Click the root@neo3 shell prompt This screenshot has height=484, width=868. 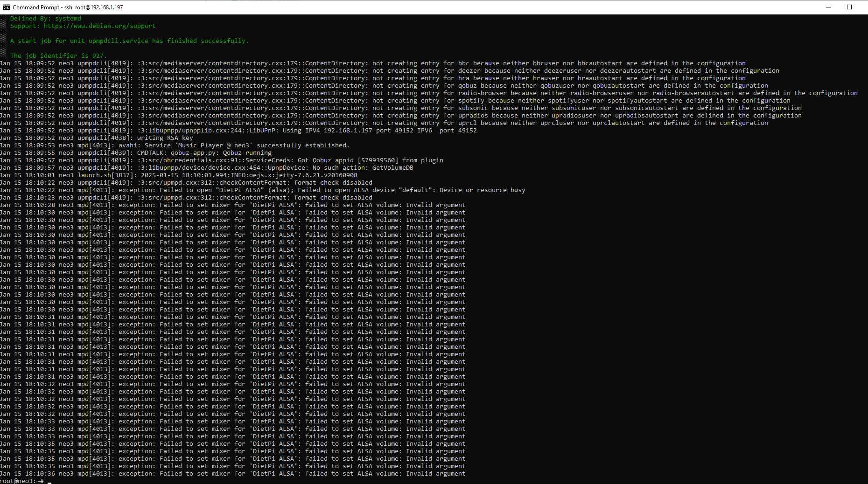coord(22,481)
